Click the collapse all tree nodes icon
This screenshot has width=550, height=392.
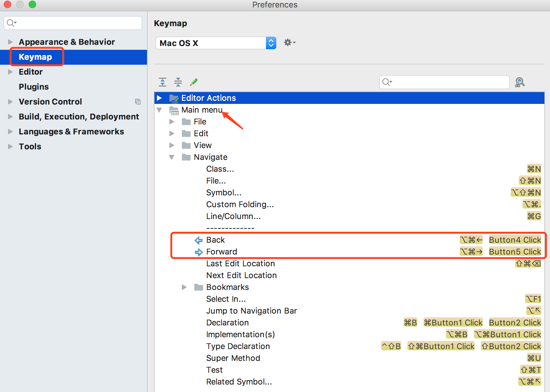[178, 82]
